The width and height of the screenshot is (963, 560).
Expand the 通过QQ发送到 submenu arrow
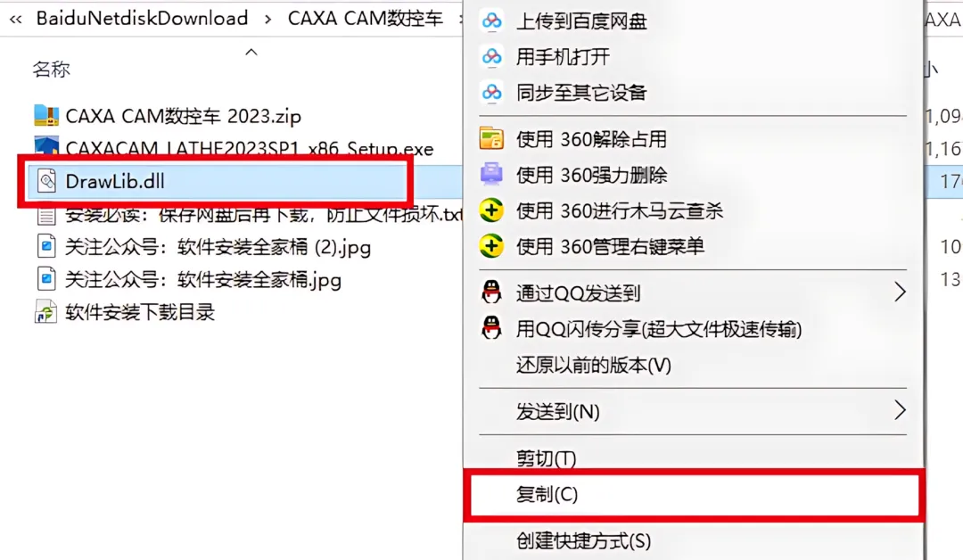900,292
